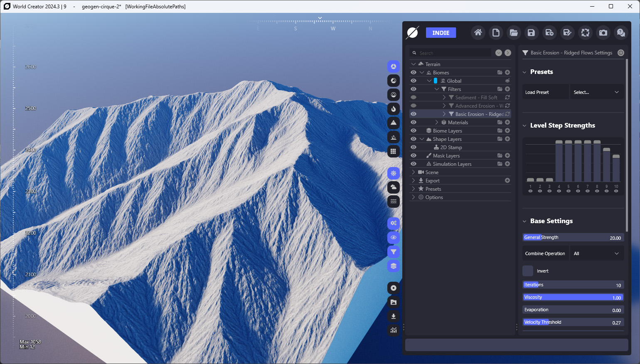Click the funnel filter icon in viewport toolbar
Screen dimensions: 640x364
pyautogui.click(x=394, y=252)
